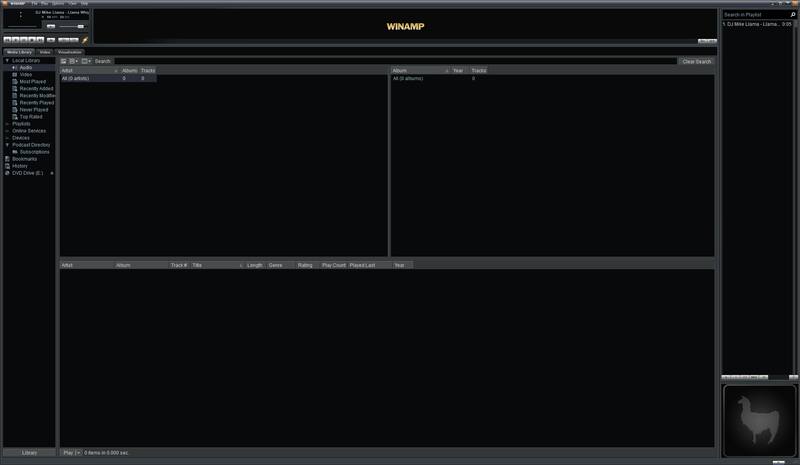Select DVD Drive (E:) in sidebar
This screenshot has height=465, width=800.
tap(28, 173)
